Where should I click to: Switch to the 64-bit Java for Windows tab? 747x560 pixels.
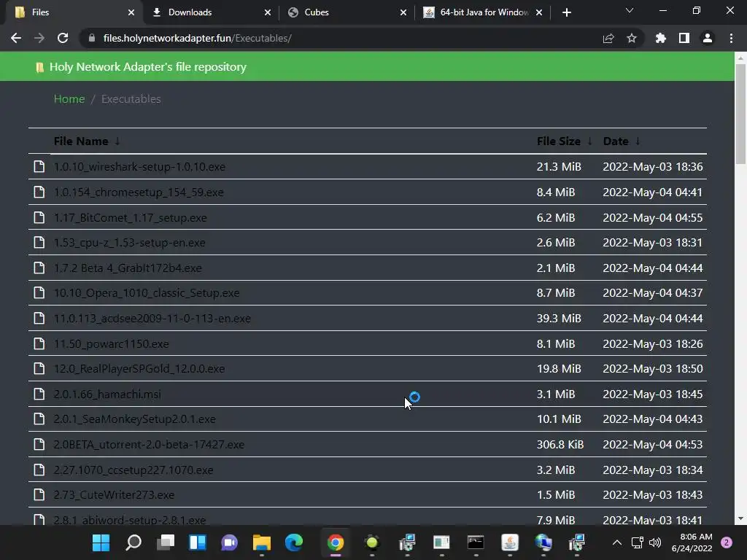point(482,12)
